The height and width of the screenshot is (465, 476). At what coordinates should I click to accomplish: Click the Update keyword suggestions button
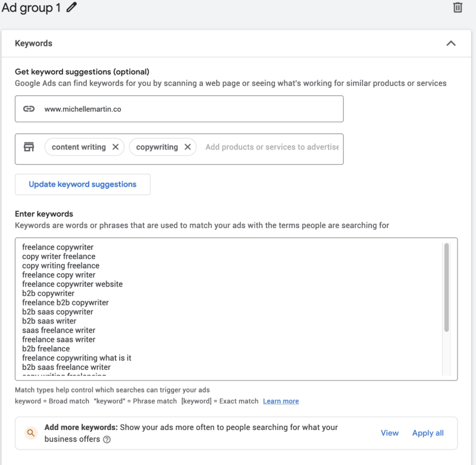83,185
